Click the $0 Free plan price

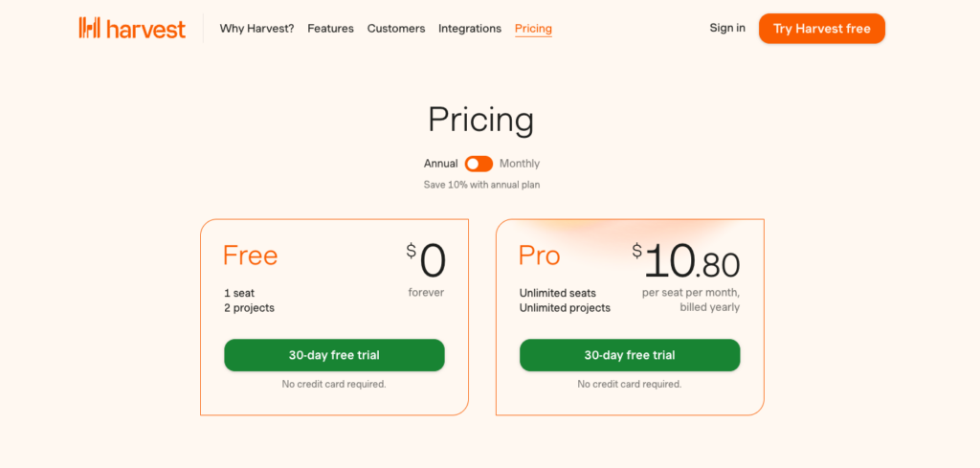pyautogui.click(x=427, y=260)
